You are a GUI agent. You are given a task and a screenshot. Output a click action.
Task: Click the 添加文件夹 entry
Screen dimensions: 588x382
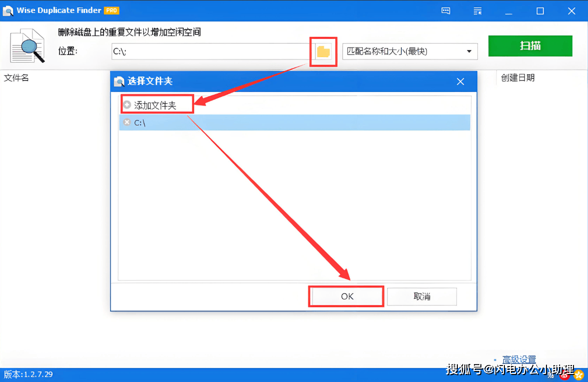coord(155,105)
